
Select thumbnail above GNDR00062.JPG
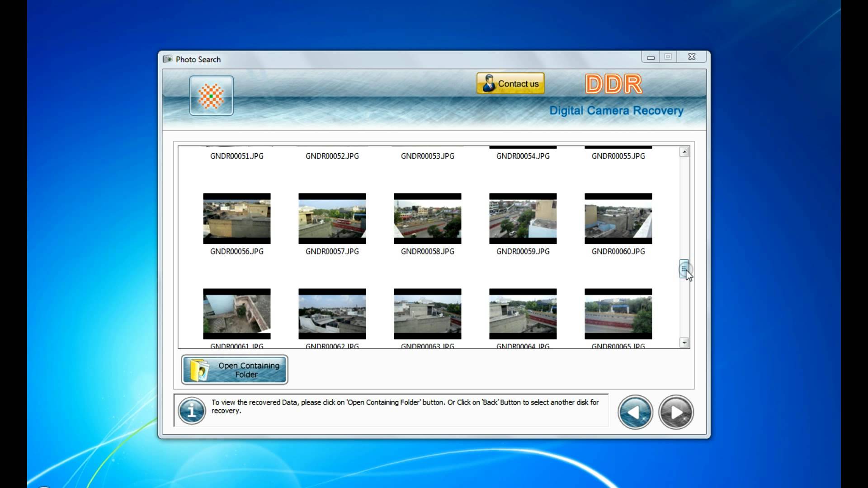coord(332,314)
